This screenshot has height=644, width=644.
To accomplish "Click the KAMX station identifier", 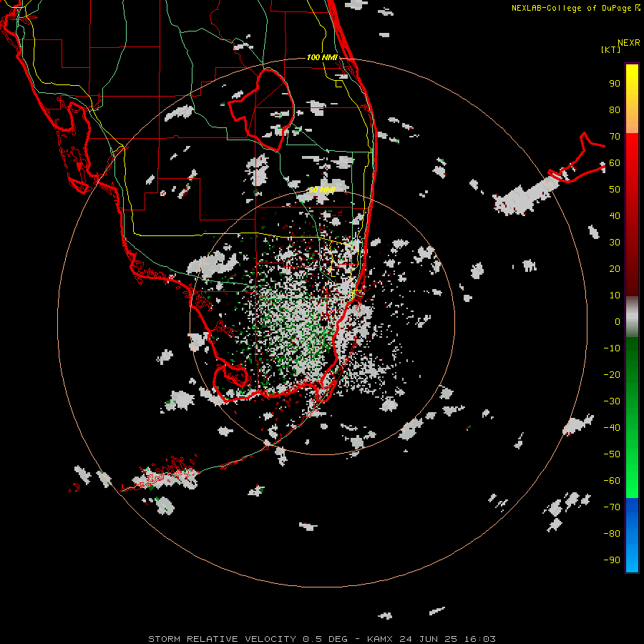I will coord(380,639).
